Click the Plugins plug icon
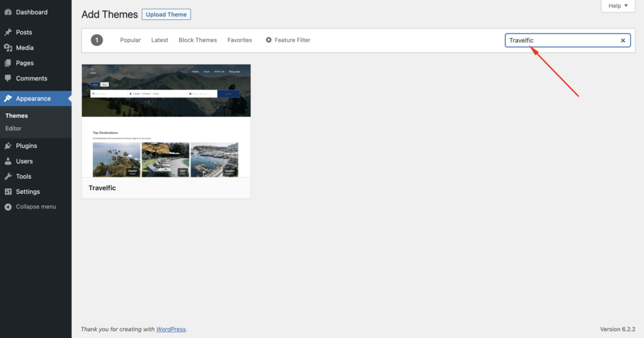Viewport: 644px width, 338px height. pyautogui.click(x=8, y=145)
